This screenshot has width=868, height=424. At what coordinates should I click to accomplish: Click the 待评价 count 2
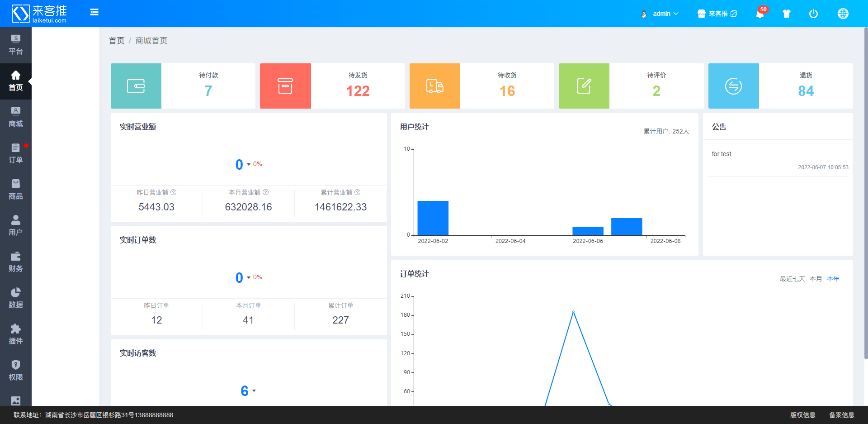click(x=656, y=91)
